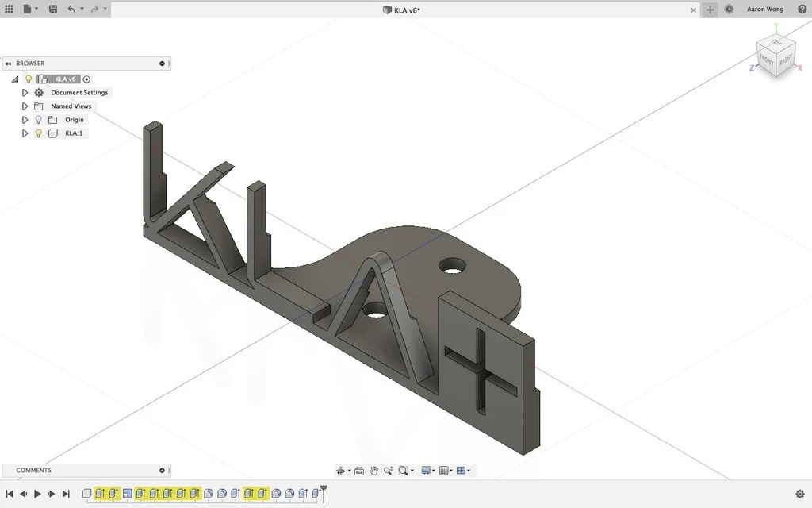Screen dimensions: 812x508
Task: Toggle visibility bulb of KLA v6 root
Action: tap(29, 79)
